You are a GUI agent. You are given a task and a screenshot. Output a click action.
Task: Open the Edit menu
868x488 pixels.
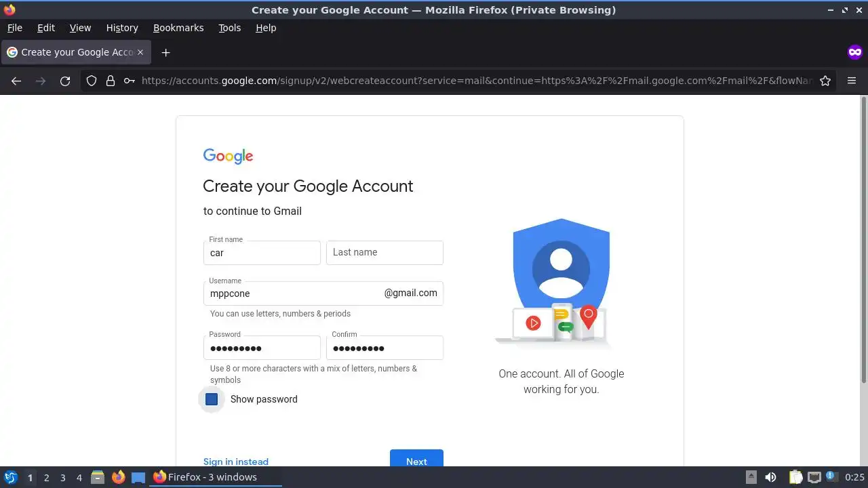coord(46,28)
